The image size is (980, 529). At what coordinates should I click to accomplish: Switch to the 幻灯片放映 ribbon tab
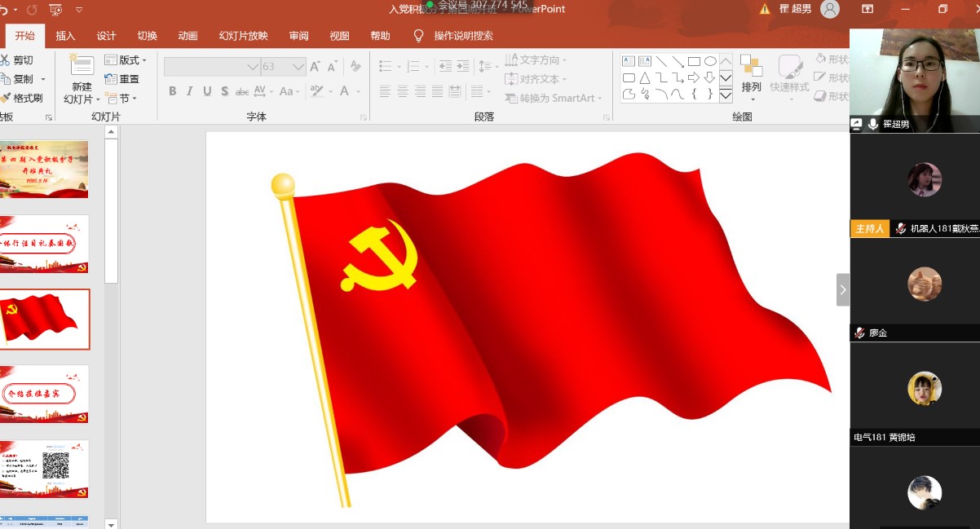(245, 36)
